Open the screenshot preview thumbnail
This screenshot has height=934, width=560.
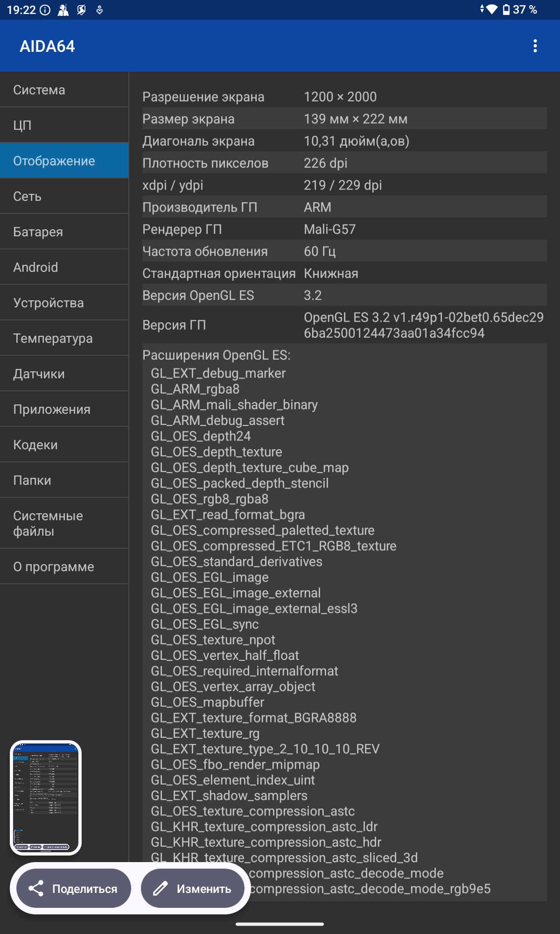pyautogui.click(x=46, y=798)
